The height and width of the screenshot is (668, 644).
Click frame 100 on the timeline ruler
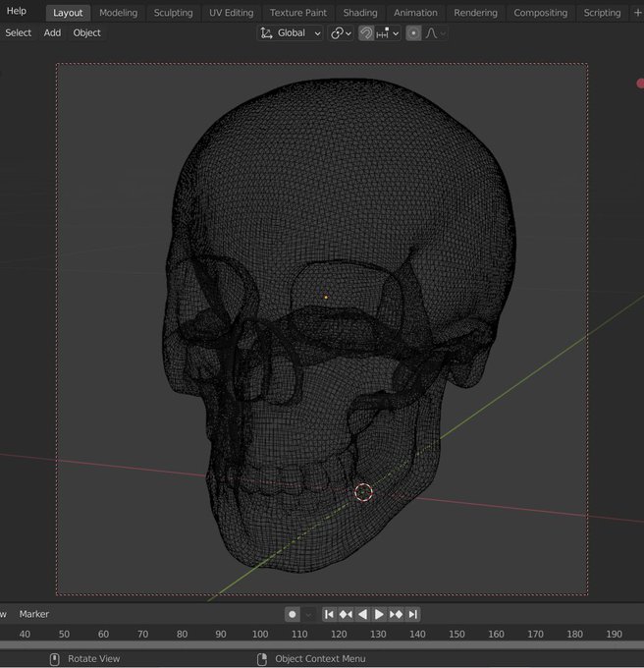click(x=260, y=634)
